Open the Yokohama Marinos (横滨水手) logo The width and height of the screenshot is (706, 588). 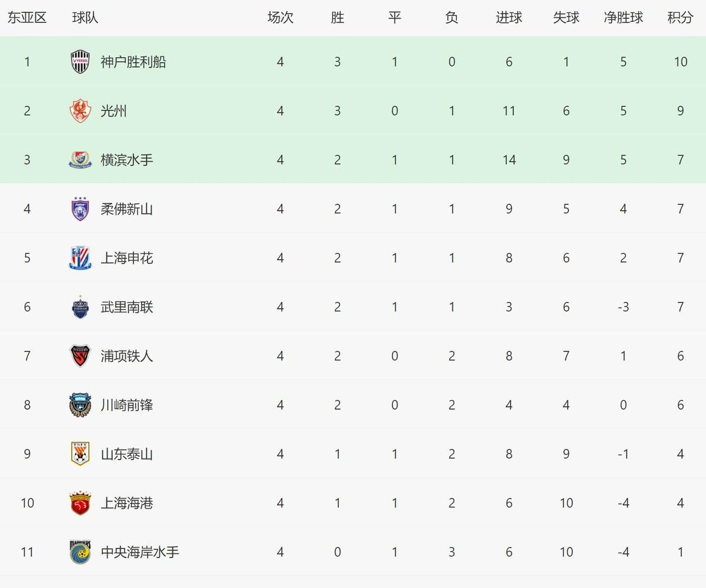click(x=80, y=160)
